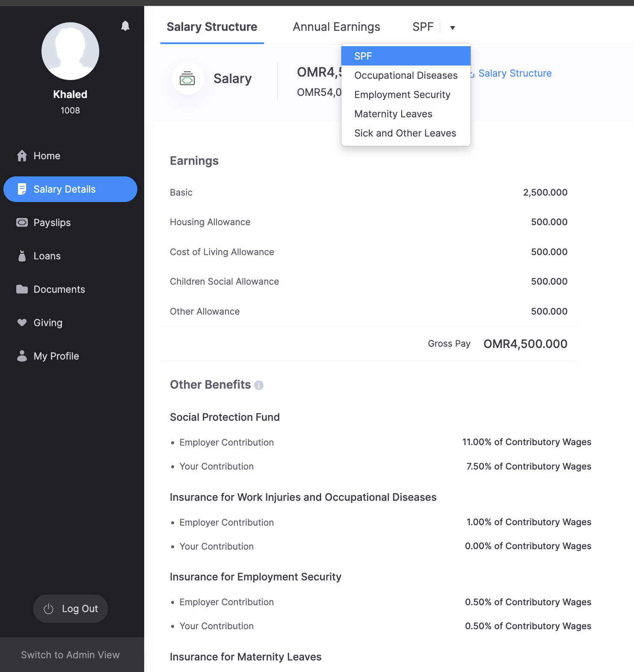Choose Employment Security in the dropdown
The width and height of the screenshot is (634, 672).
coord(402,95)
